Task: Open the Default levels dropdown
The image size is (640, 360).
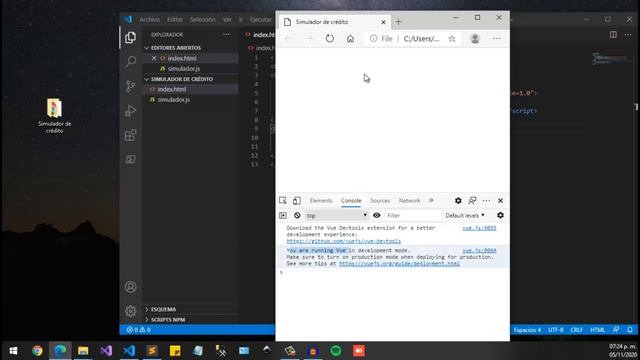Action: click(465, 215)
